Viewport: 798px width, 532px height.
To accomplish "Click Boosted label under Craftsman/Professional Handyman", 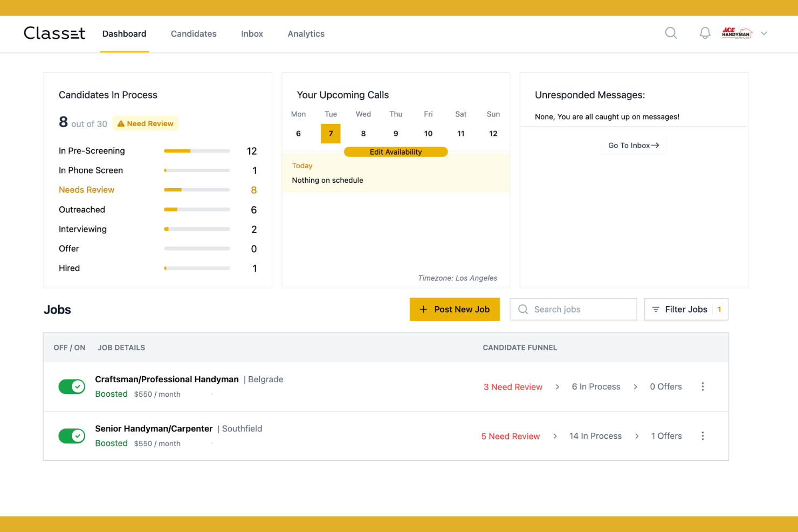I will [x=111, y=394].
